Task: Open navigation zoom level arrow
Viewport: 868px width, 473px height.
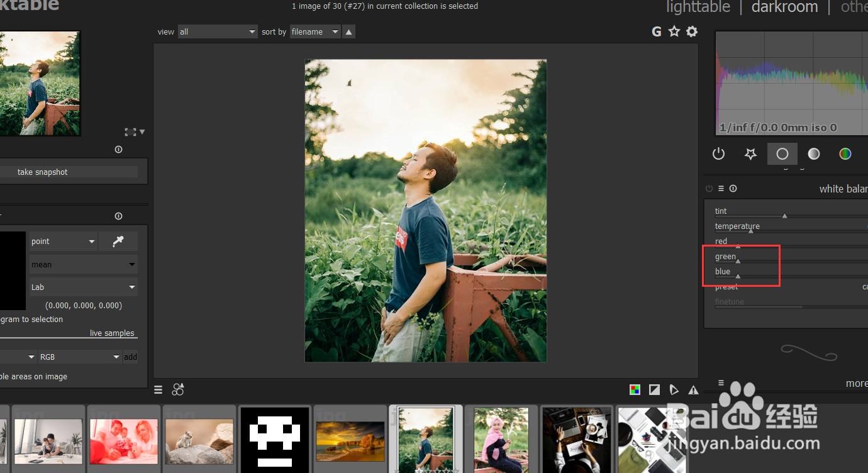Action: (x=142, y=132)
